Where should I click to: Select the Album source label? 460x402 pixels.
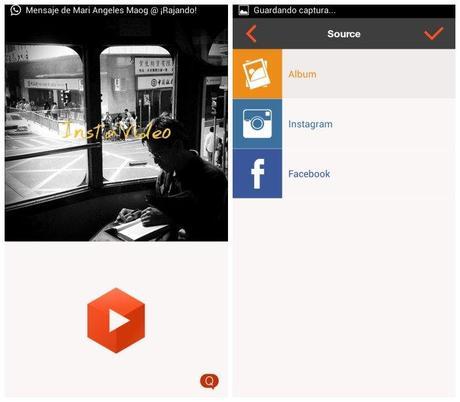tap(302, 74)
